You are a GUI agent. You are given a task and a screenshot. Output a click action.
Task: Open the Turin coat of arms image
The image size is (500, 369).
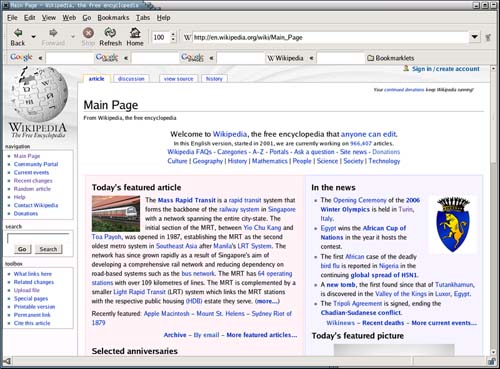pos(453,224)
